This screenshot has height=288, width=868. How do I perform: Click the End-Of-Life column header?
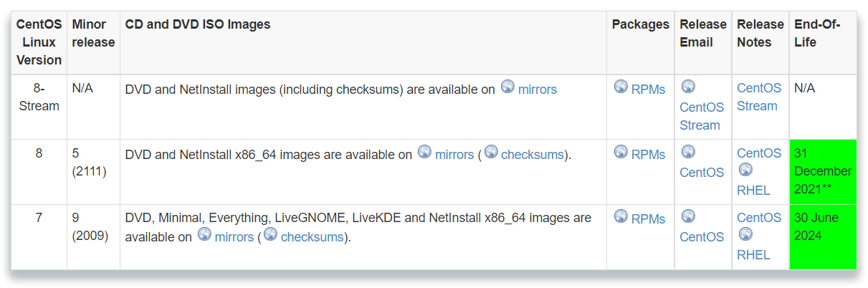tap(823, 42)
